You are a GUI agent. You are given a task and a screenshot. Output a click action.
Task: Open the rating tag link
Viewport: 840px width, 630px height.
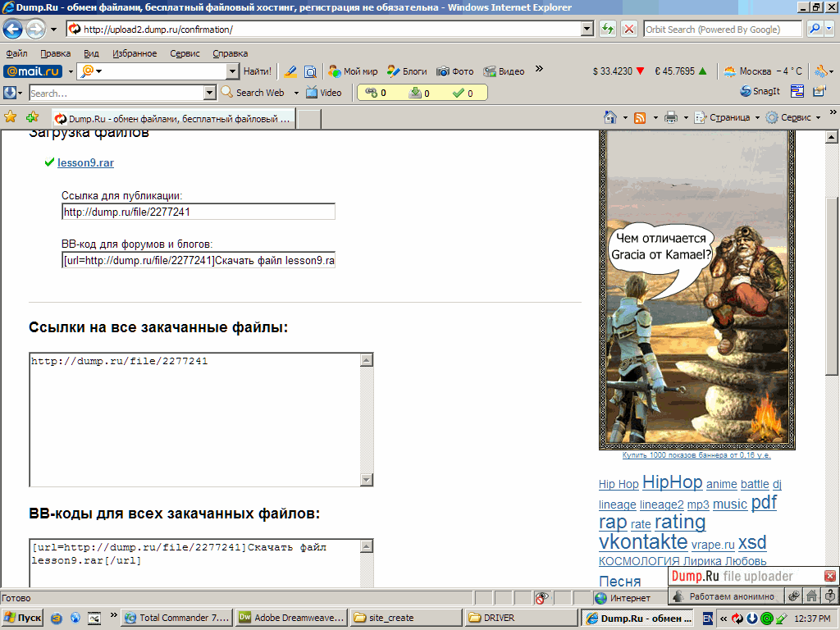coord(680,522)
